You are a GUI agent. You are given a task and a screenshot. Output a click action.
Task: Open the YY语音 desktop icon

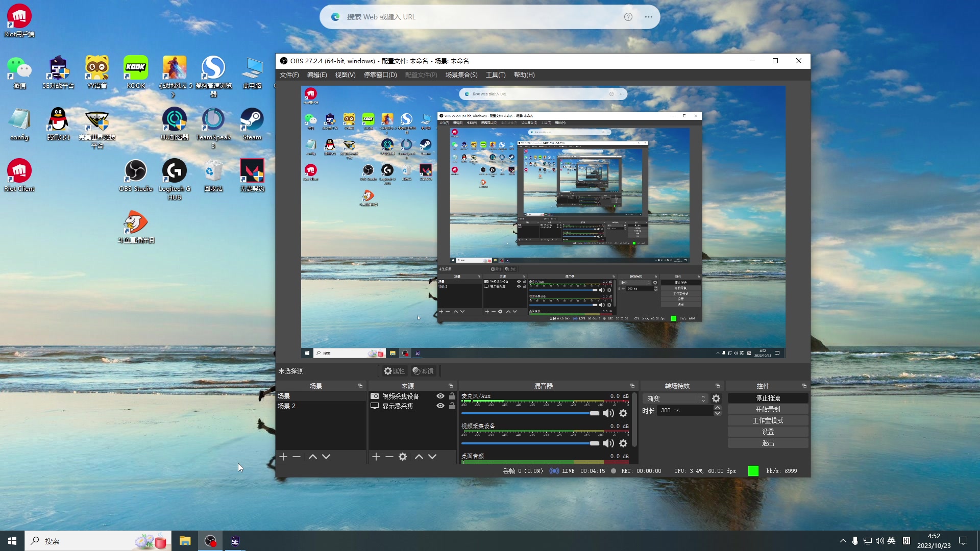(x=97, y=72)
